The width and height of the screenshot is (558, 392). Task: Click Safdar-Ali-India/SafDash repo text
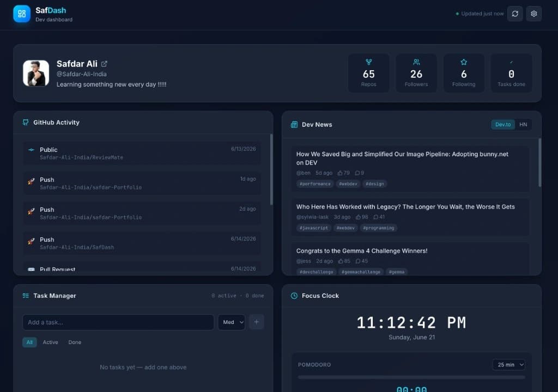point(77,247)
